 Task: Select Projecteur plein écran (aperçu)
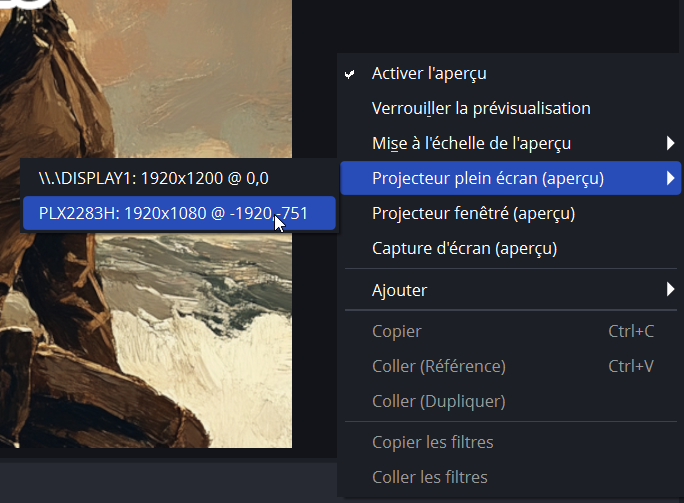point(487,178)
